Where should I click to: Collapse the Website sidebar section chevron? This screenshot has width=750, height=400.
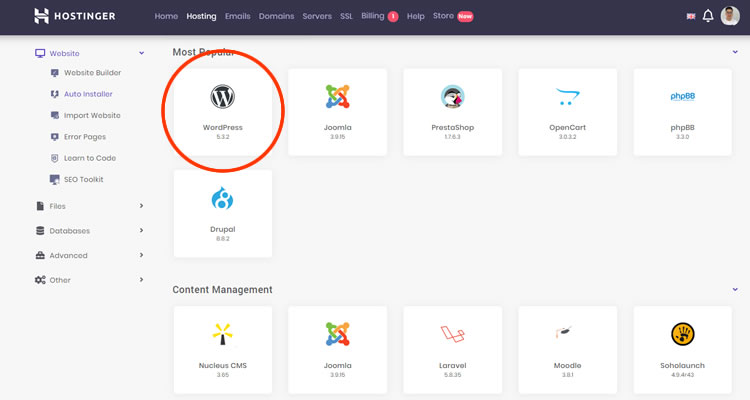click(x=142, y=53)
